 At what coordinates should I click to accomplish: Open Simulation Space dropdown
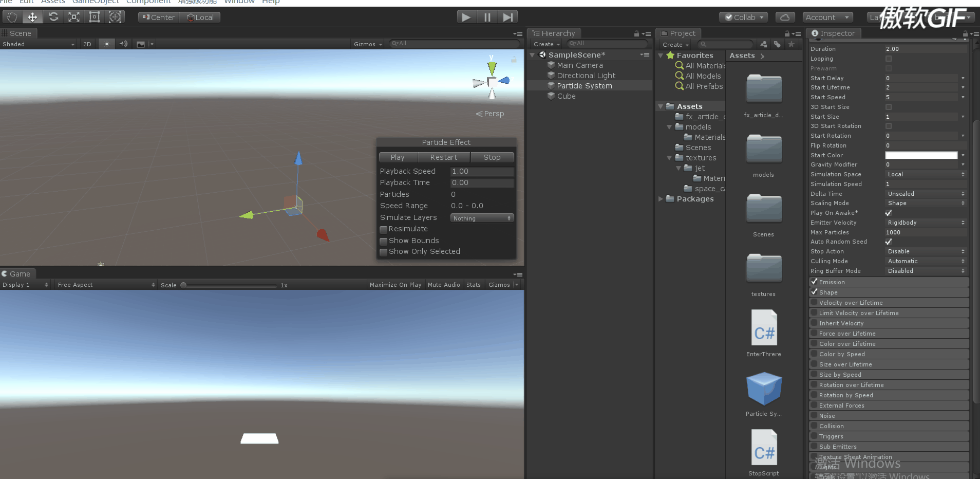926,174
